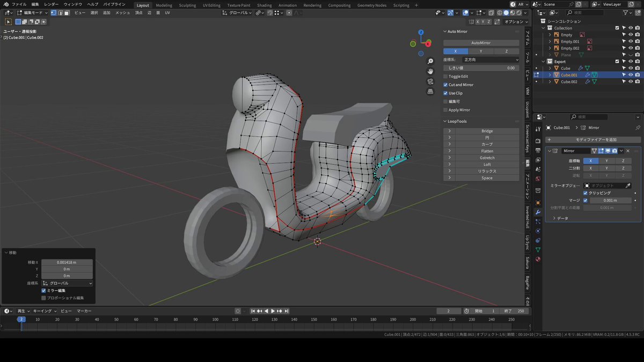Click eyedropper for mirror object field

coord(628,186)
